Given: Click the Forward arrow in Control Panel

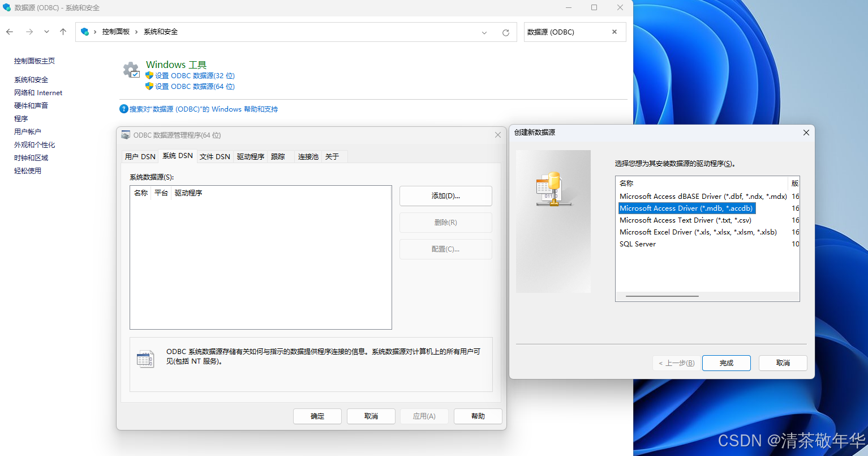Looking at the screenshot, I should coord(29,32).
